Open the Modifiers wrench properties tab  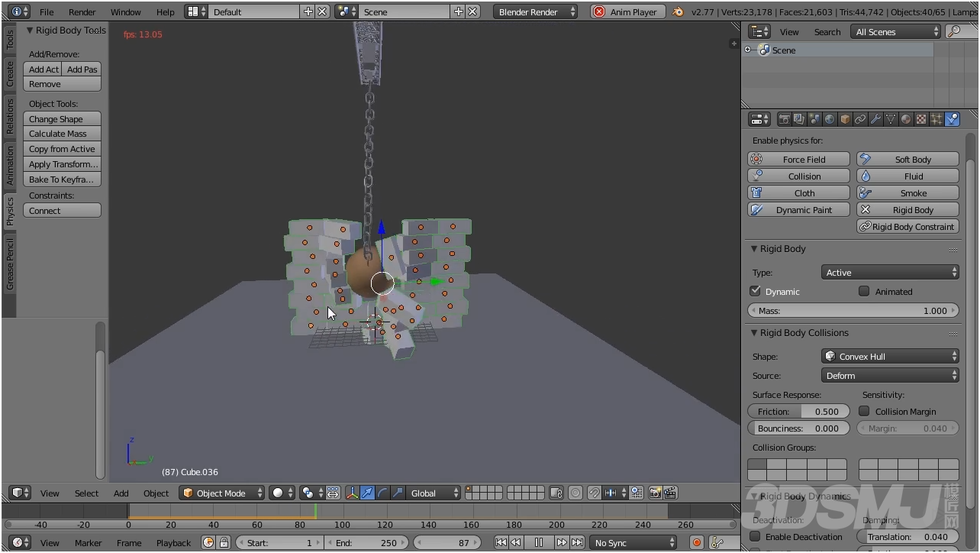(875, 119)
